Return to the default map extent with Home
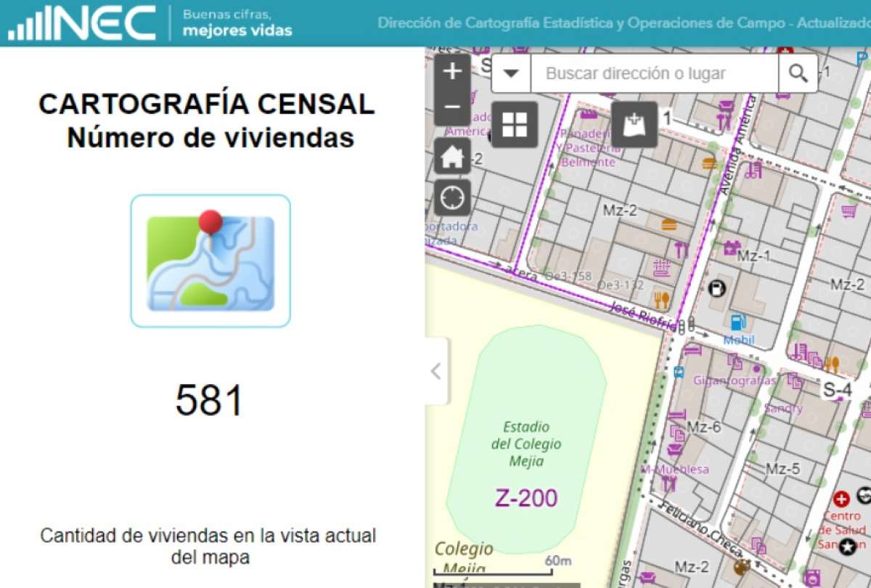Image resolution: width=871 pixels, height=588 pixels. pos(451,157)
